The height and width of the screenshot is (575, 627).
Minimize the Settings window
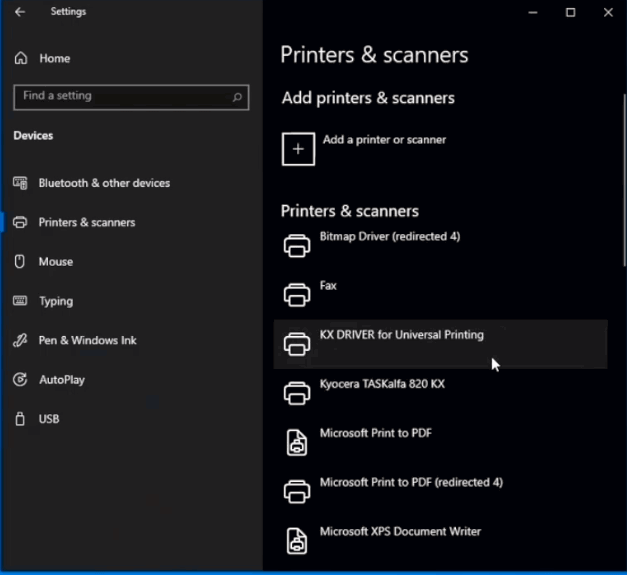[533, 12]
